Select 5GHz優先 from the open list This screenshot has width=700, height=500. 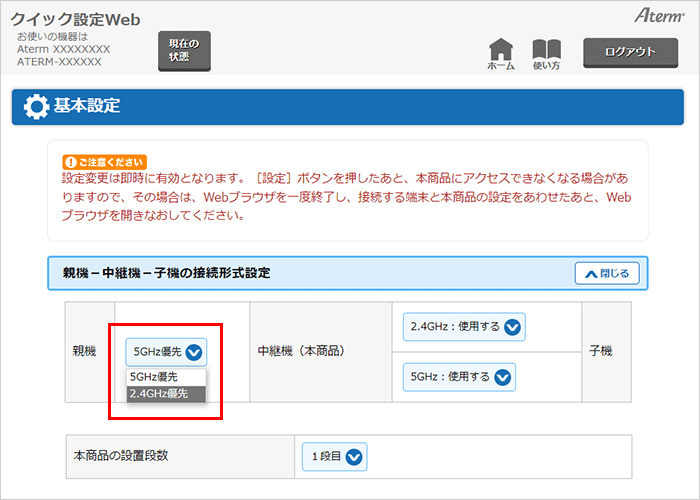coord(155,377)
